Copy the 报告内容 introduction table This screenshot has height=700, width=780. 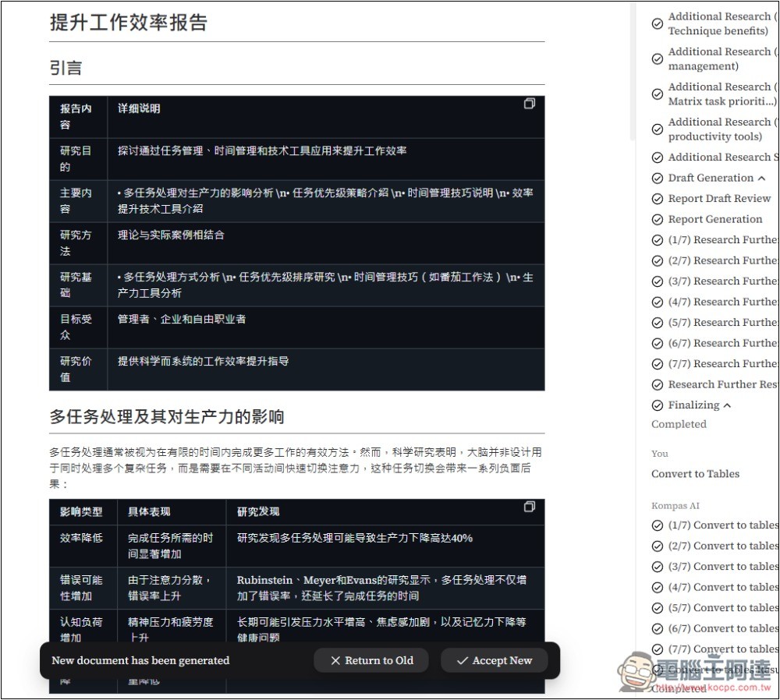[x=530, y=104]
